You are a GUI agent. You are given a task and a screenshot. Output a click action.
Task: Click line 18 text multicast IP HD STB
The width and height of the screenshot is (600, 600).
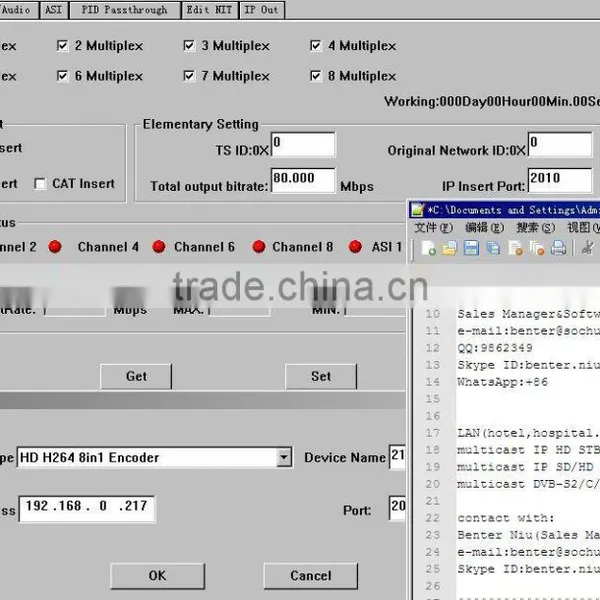528,450
